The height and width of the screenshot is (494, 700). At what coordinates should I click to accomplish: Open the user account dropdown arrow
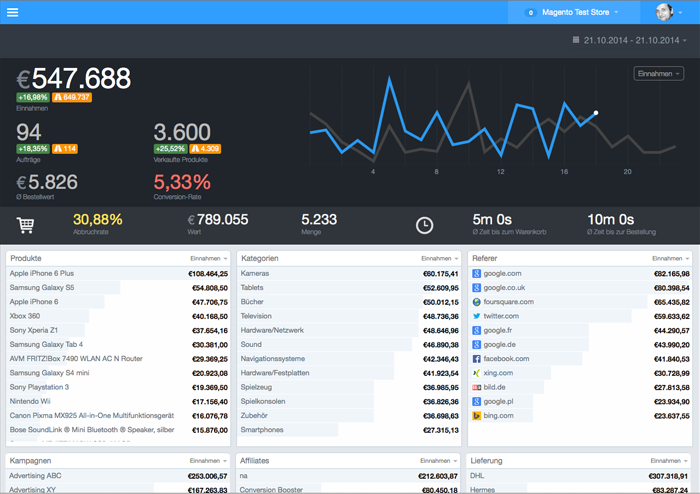680,12
